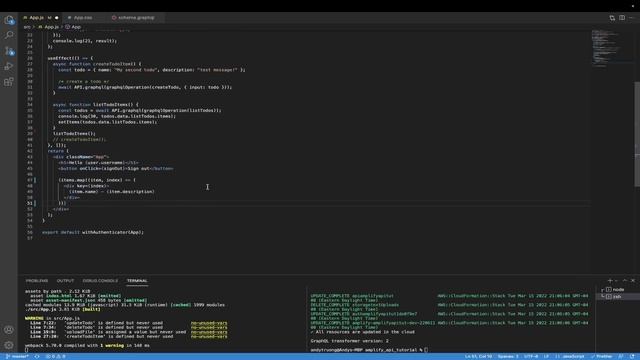This screenshot has height=360, width=640.
Task: Click the App.js breadcrumb segment
Action: [x=49, y=27]
